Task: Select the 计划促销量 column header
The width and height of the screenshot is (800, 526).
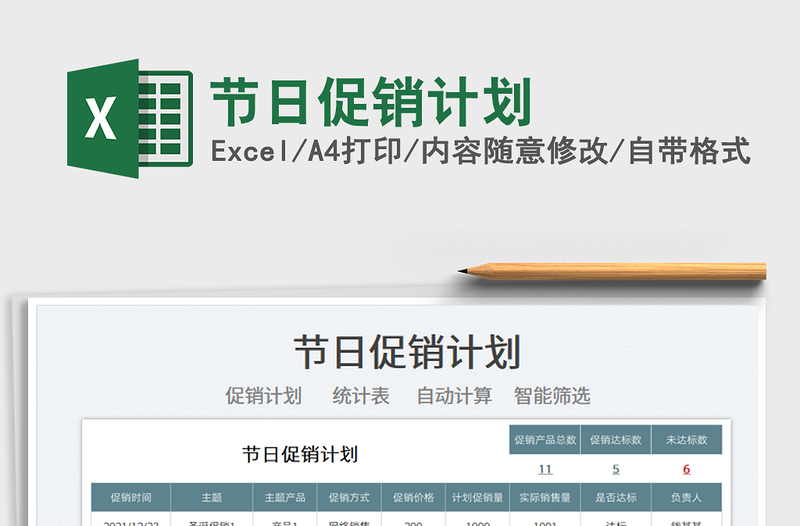Action: pos(478,497)
